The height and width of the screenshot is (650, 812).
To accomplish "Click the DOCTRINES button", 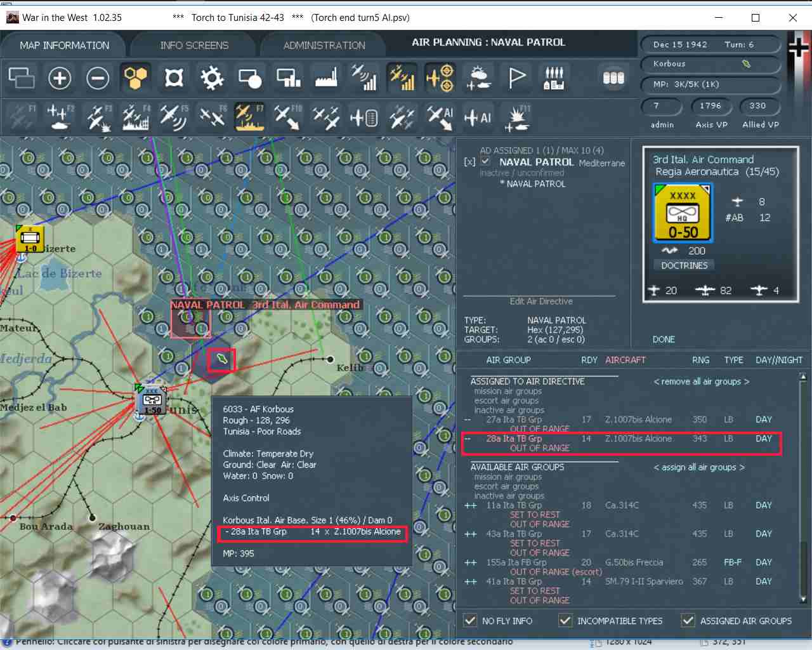I will point(684,265).
